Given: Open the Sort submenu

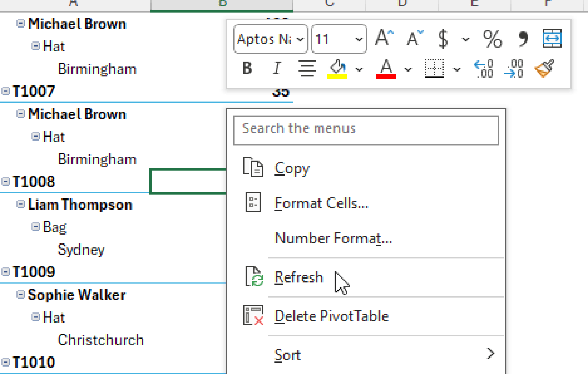Looking at the screenshot, I should point(288,355).
